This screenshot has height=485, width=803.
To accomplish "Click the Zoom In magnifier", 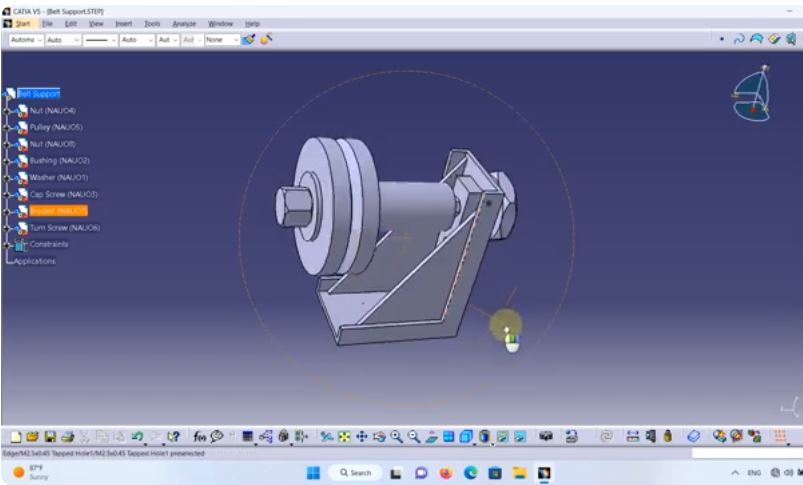I will [396, 436].
